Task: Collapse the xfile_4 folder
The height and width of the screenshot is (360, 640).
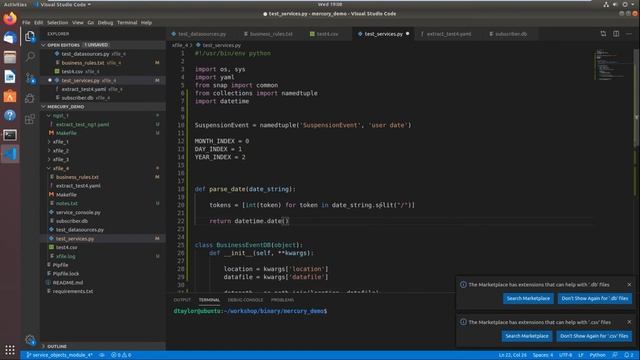Action: pos(49,168)
